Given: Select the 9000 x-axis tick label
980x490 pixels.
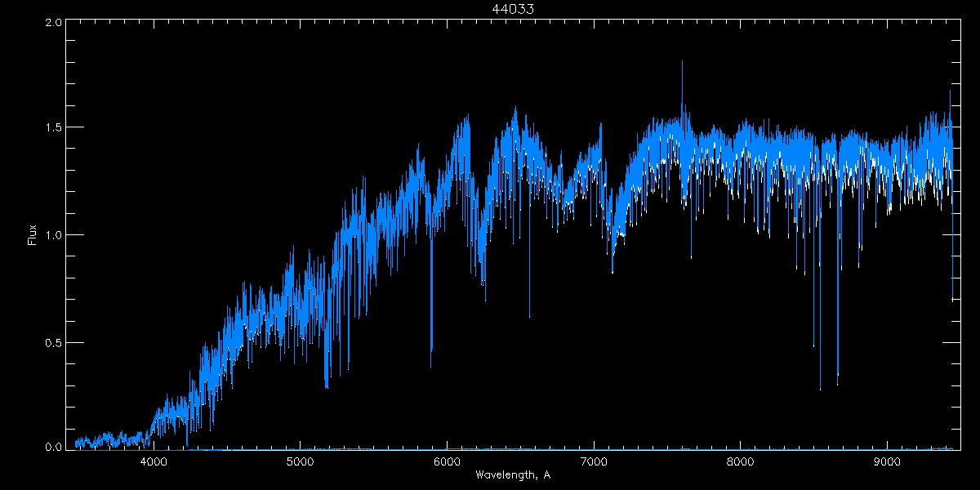Looking at the screenshot, I should pyautogui.click(x=888, y=461).
